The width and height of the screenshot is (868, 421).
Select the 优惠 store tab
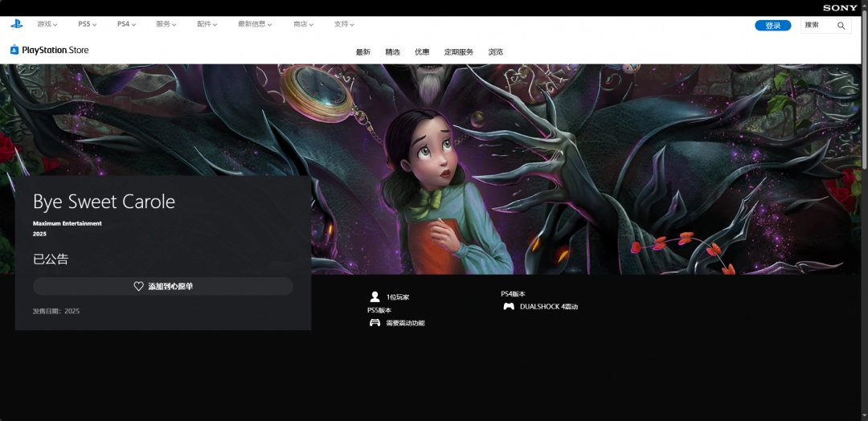[422, 52]
